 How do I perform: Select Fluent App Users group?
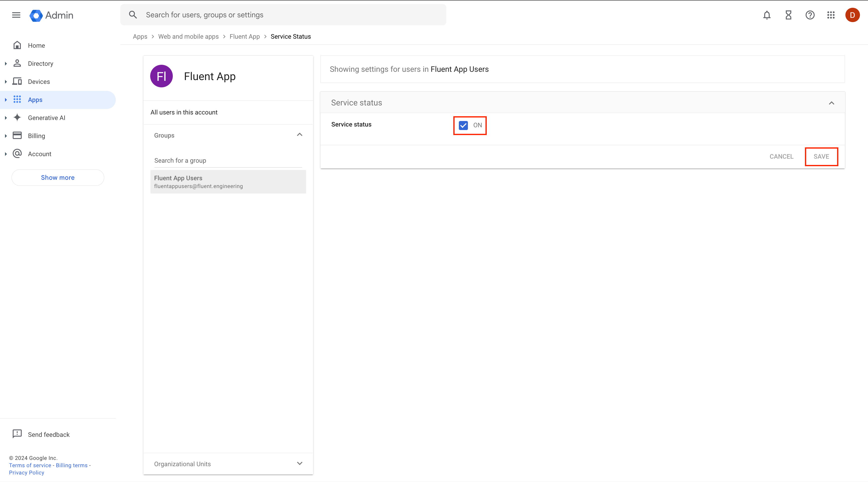(228, 182)
